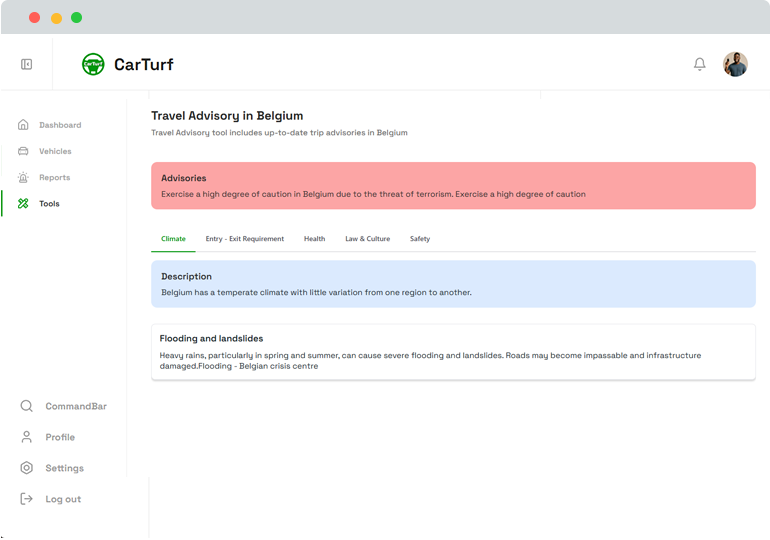Open the Profile page
Screen dimensions: 770x540
click(59, 437)
